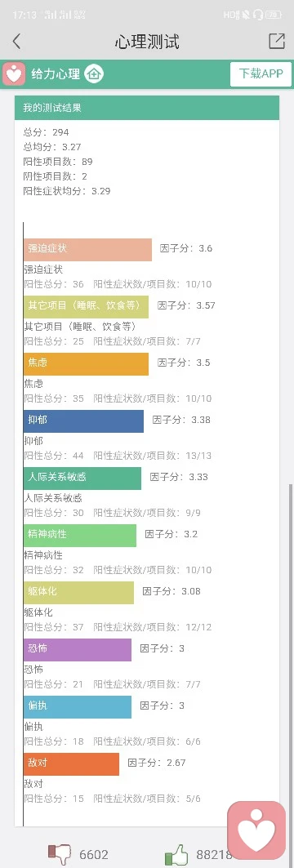Tap the 心理测试 page title
294x868 pixels.
coord(147,42)
